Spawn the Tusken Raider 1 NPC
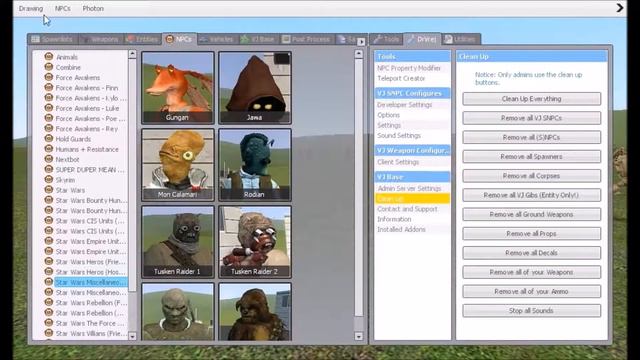 [178, 242]
